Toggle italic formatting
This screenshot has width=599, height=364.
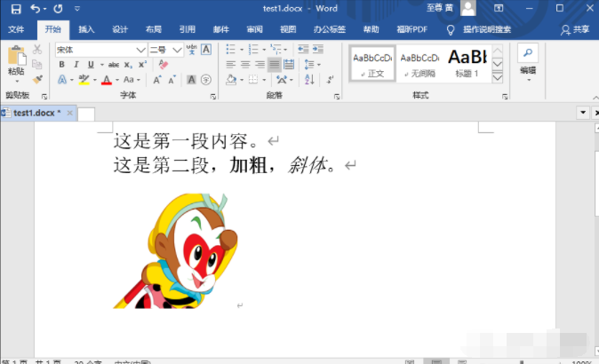click(x=76, y=65)
